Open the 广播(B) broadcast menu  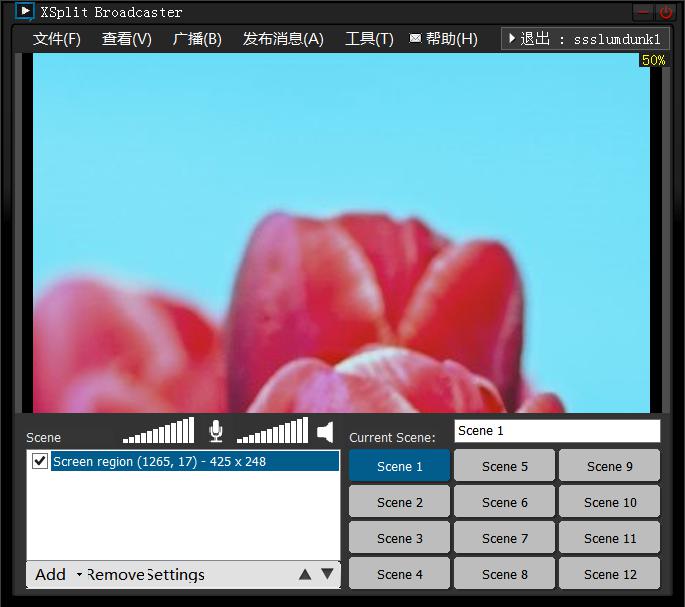point(197,39)
